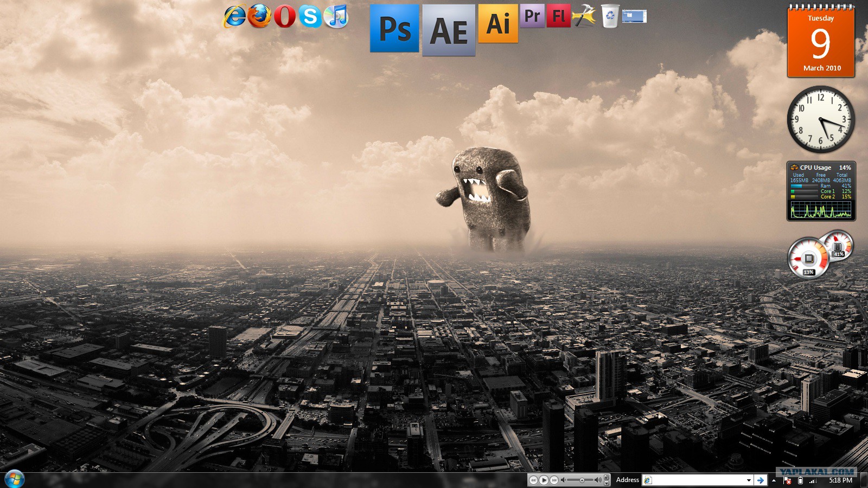
Task: Open Adobe Premiere (Pr) icon
Action: 532,16
